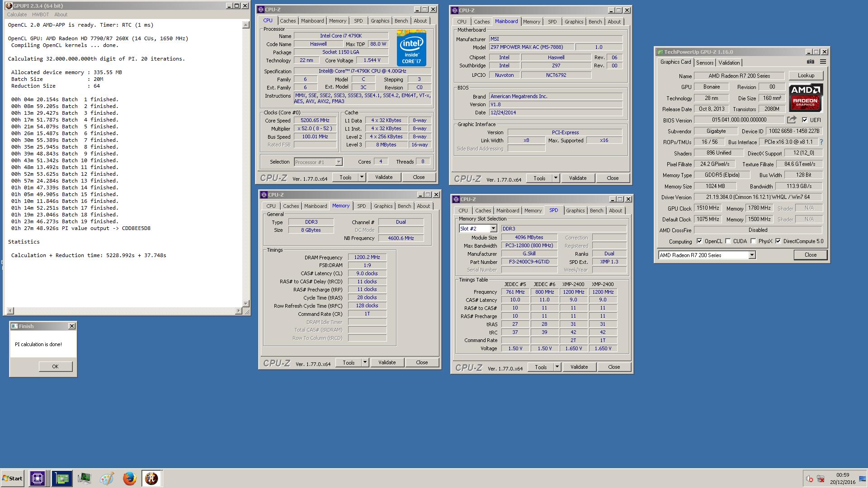The height and width of the screenshot is (488, 868).
Task: Click the Bus Interface question mark help icon
Action: point(821,142)
